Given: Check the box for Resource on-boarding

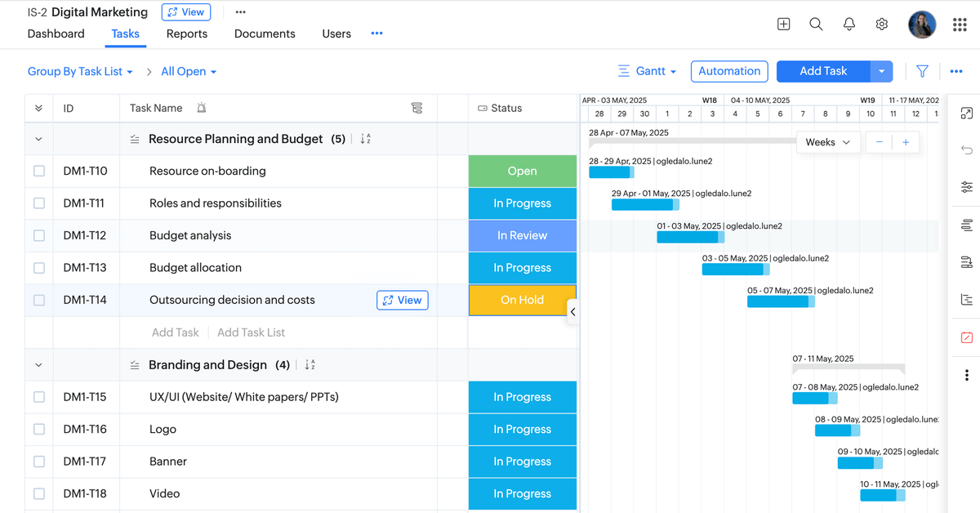Looking at the screenshot, I should pyautogui.click(x=39, y=172).
